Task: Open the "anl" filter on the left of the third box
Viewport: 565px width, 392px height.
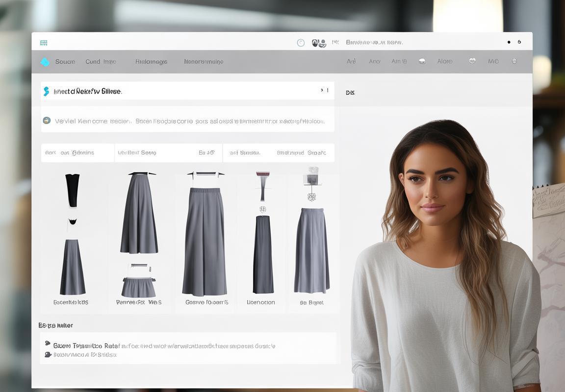Action: coord(245,152)
